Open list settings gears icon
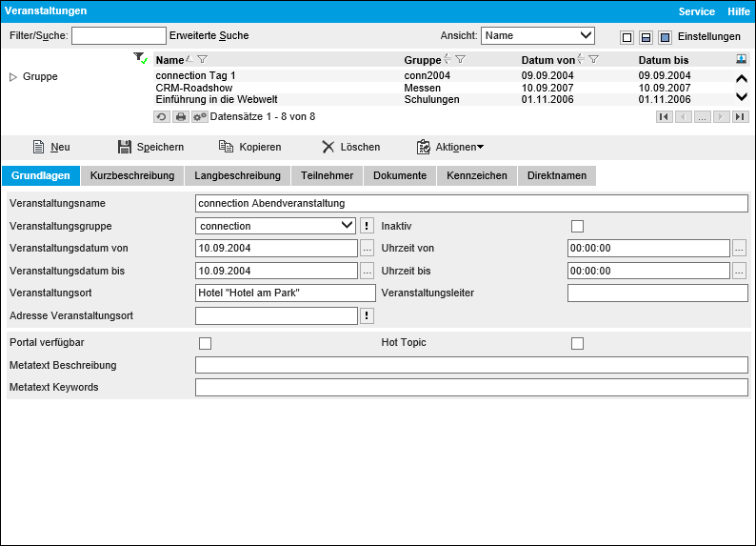The width and height of the screenshot is (756, 546). 200,116
